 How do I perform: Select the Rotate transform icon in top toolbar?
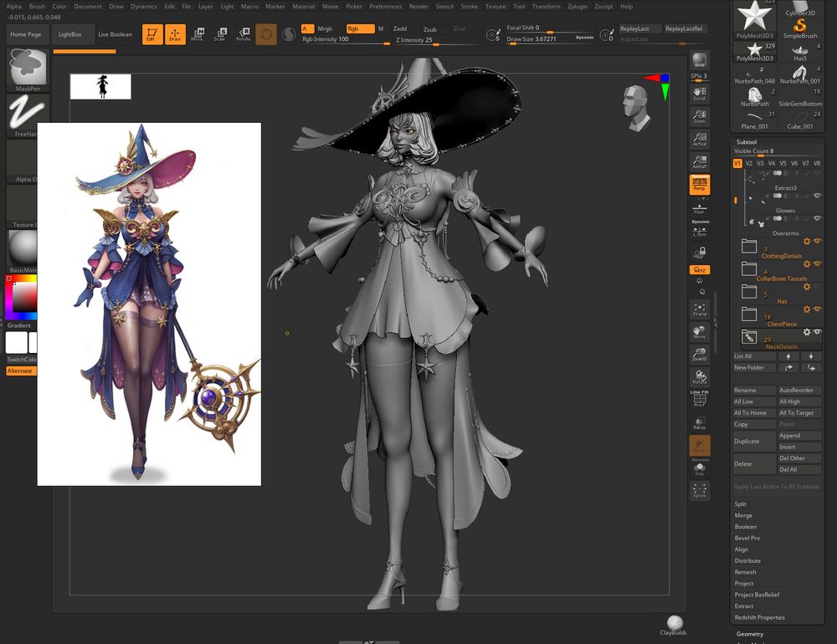point(244,34)
